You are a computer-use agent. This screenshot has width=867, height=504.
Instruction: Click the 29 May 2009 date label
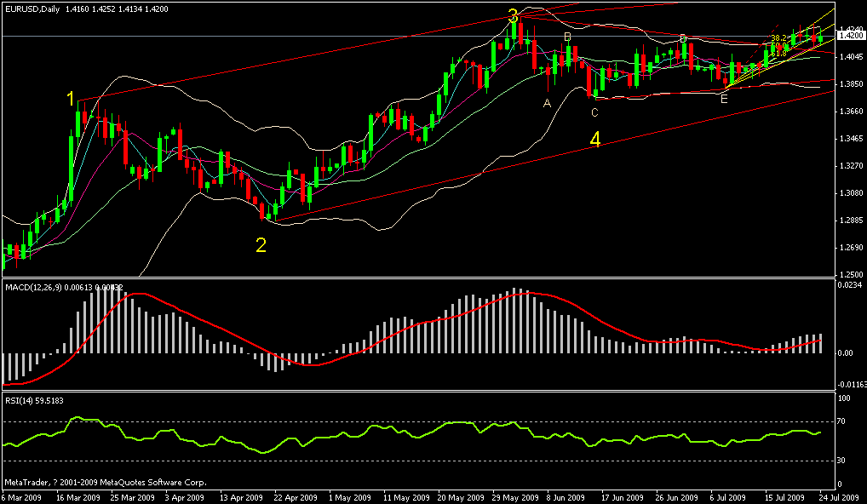click(514, 497)
